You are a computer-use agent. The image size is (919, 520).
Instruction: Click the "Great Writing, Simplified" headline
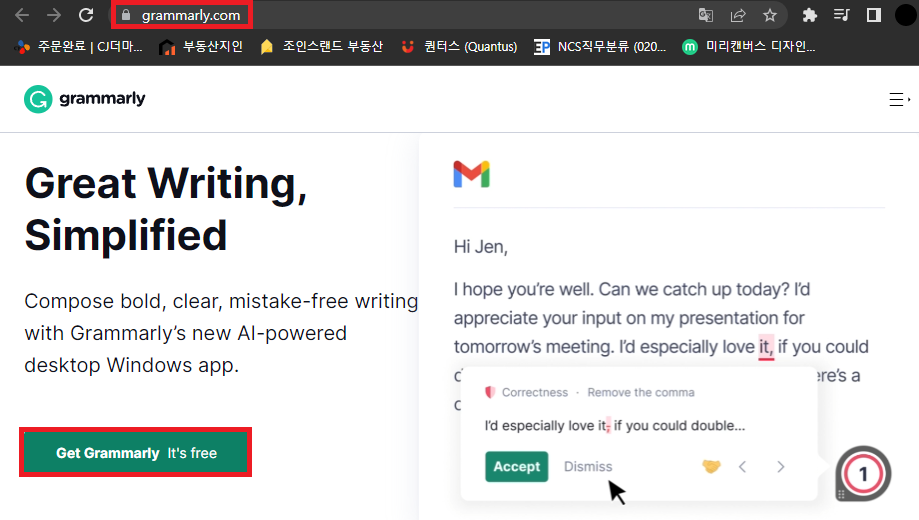coord(166,209)
